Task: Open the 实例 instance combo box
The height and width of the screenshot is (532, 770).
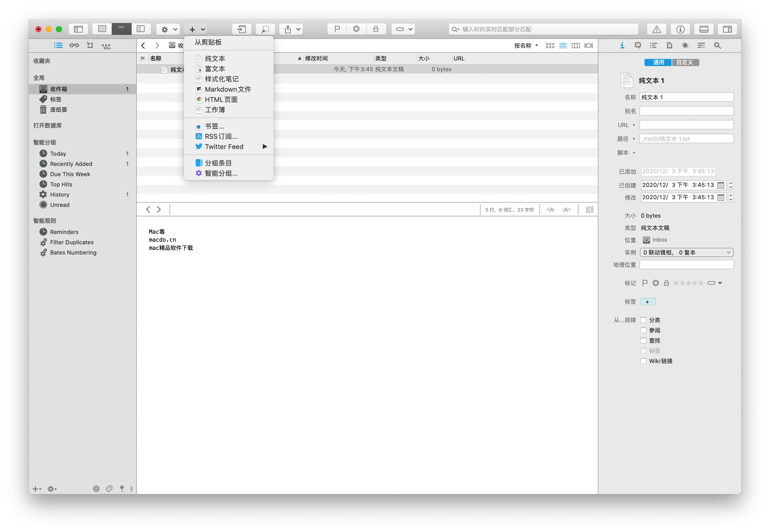Action: [686, 252]
